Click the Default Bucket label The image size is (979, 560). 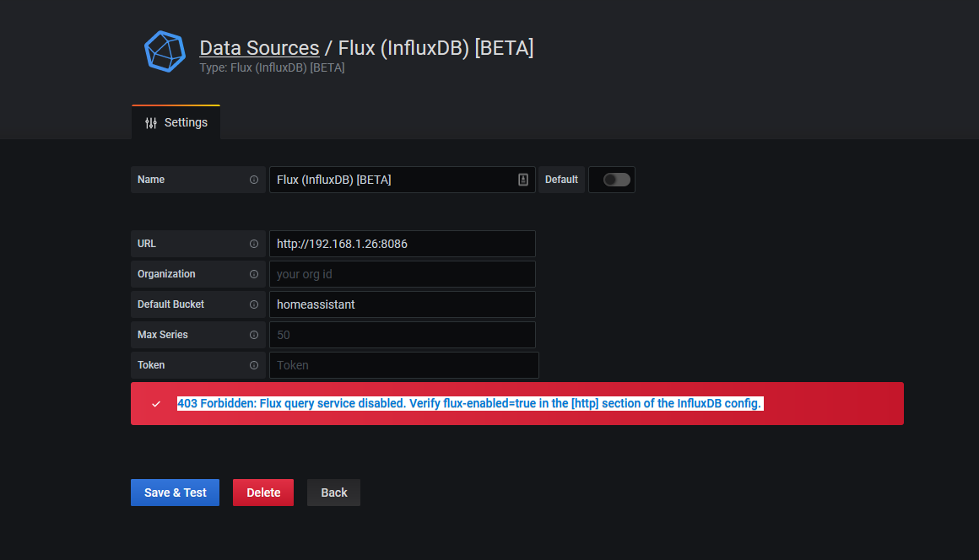tap(170, 304)
